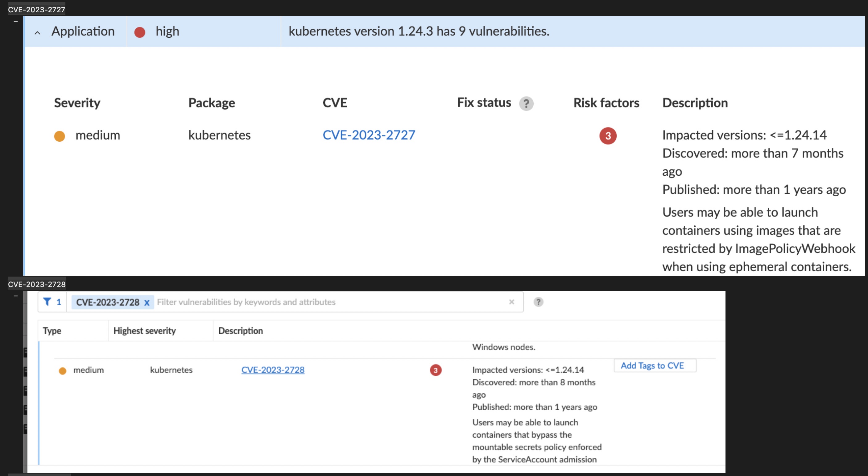Open the CVE-2023-2727 link

(x=369, y=135)
